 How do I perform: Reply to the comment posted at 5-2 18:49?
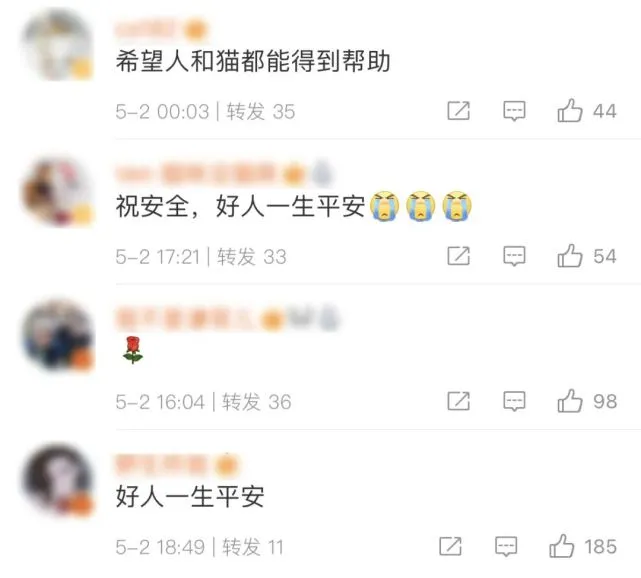[506, 547]
